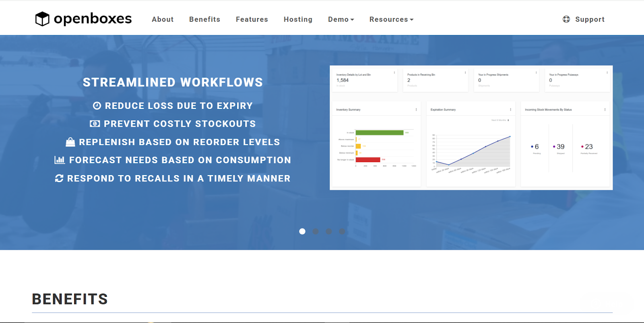The image size is (644, 323).
Task: Click three-dot menu on Inventory Summary card
Action: (416, 109)
